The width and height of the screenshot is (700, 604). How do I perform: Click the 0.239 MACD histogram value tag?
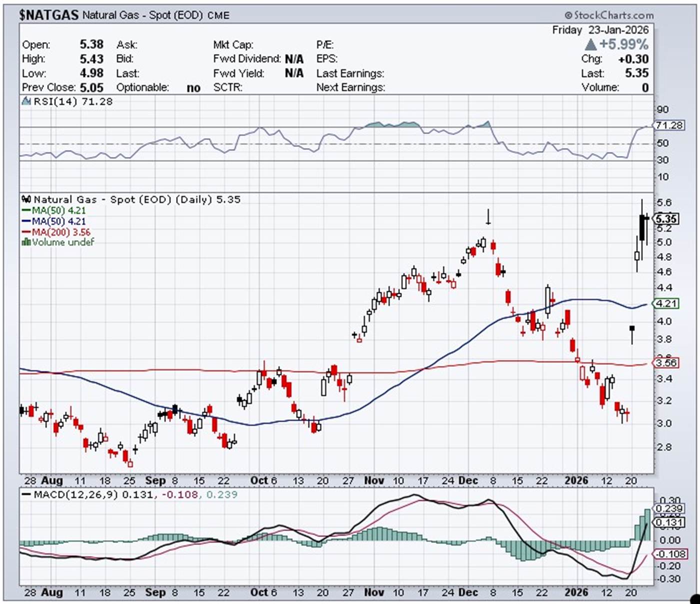pos(669,509)
